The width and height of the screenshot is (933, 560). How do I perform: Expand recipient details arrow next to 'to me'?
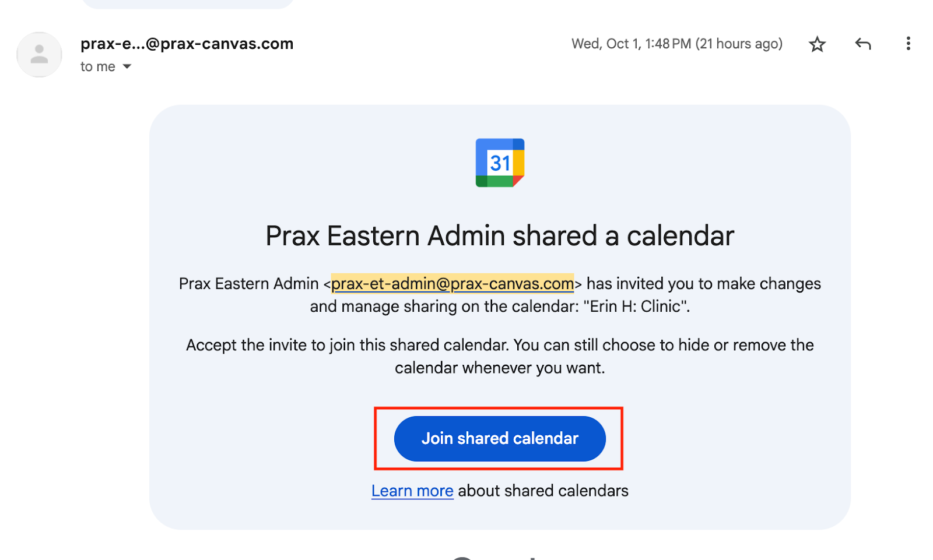127,67
